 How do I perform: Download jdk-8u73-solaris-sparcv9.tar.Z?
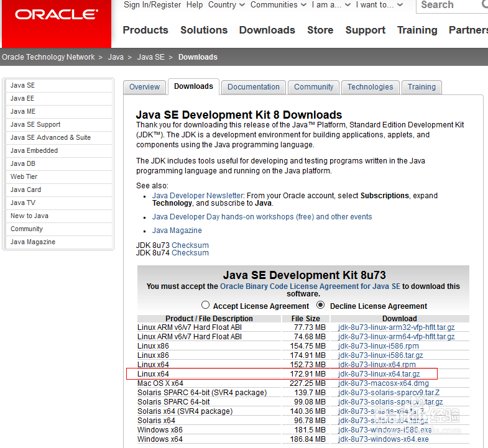389,393
